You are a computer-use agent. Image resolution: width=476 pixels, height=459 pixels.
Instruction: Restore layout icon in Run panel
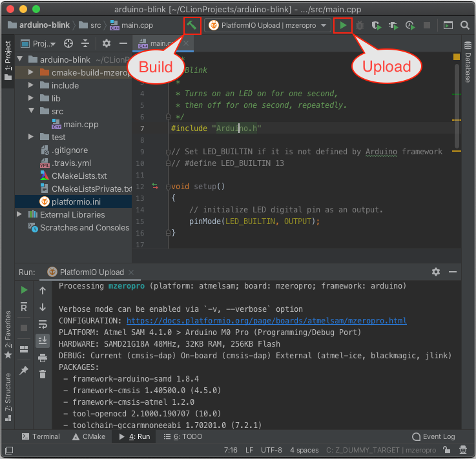(24, 349)
